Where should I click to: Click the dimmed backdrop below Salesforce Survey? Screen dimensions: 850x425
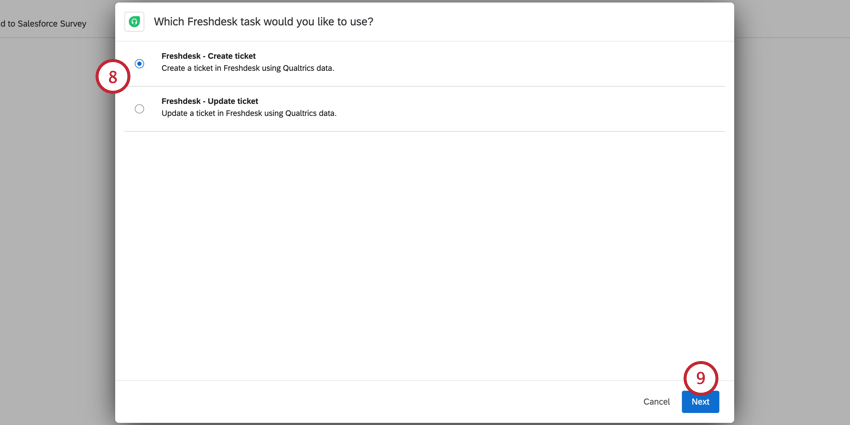[x=57, y=217]
